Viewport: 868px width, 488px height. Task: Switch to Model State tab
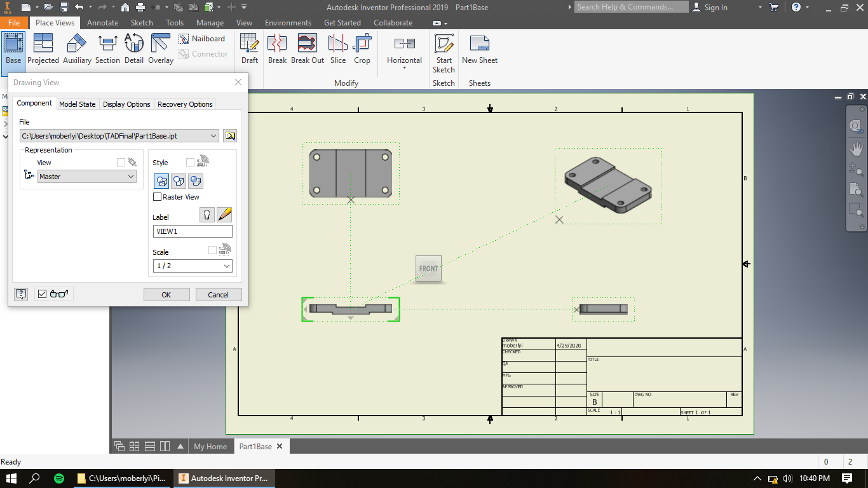78,104
